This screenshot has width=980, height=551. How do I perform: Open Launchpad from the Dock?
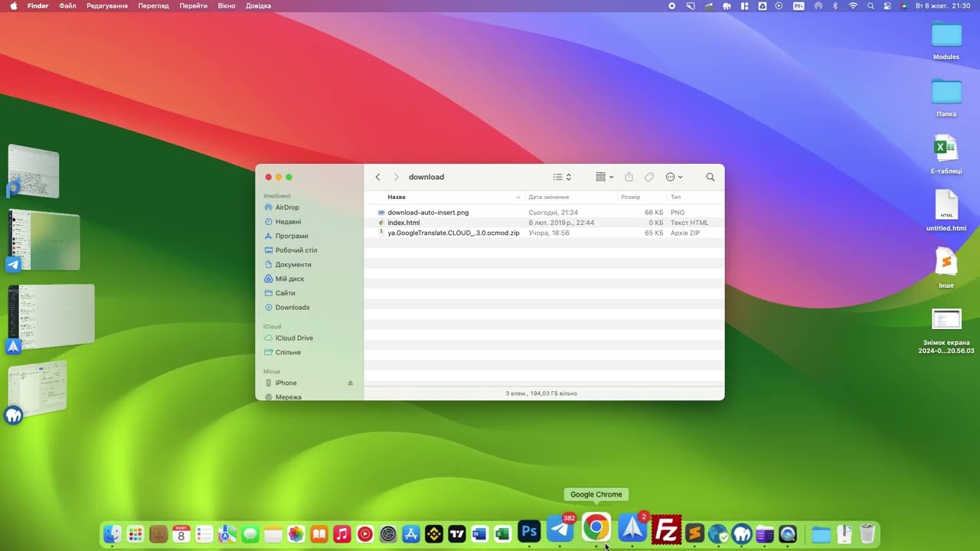click(x=136, y=534)
